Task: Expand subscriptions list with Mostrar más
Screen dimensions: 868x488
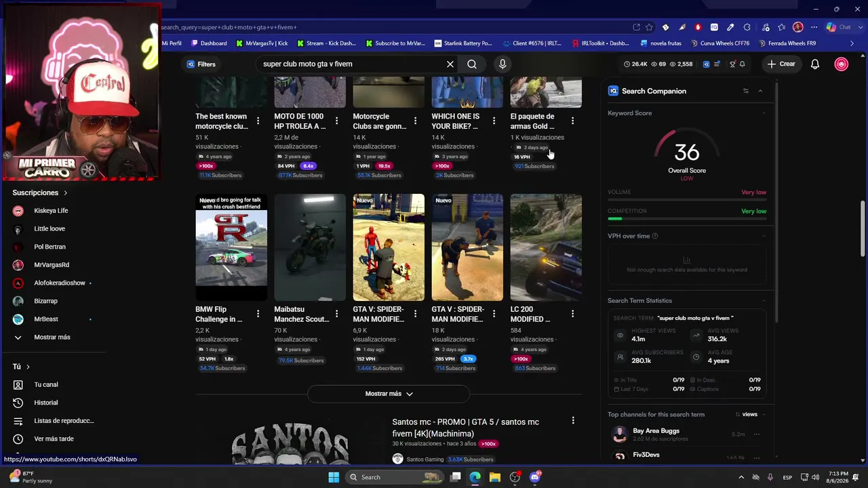Action: (x=51, y=337)
